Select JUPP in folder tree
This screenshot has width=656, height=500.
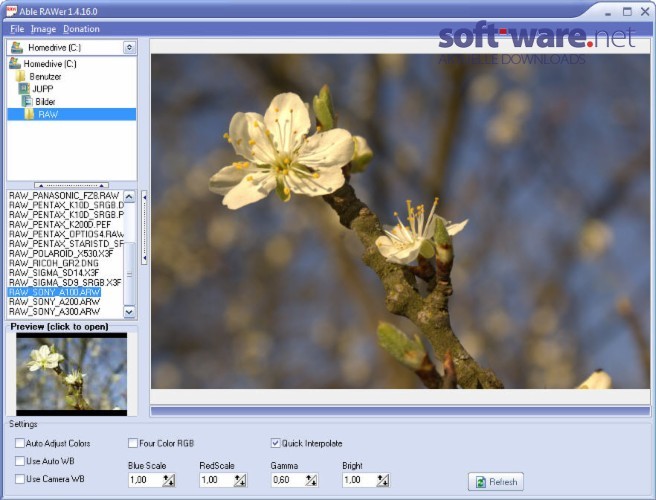coord(43,89)
